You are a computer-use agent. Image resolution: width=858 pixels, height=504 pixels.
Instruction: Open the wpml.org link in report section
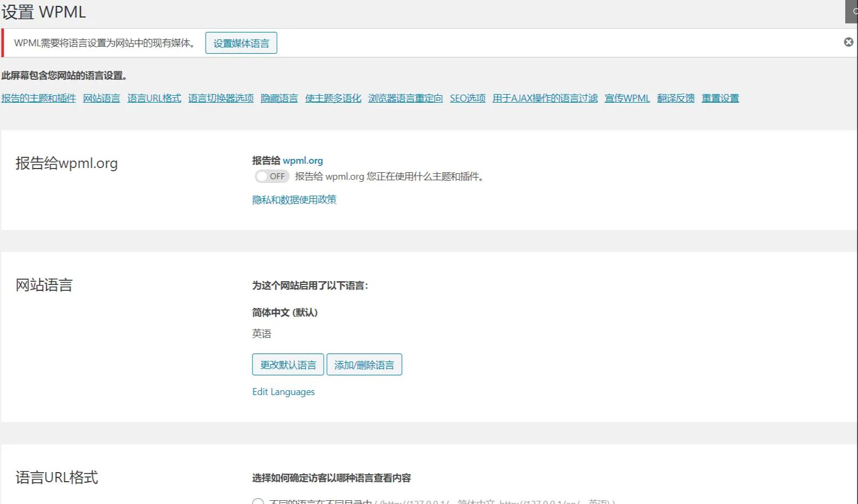pos(303,161)
